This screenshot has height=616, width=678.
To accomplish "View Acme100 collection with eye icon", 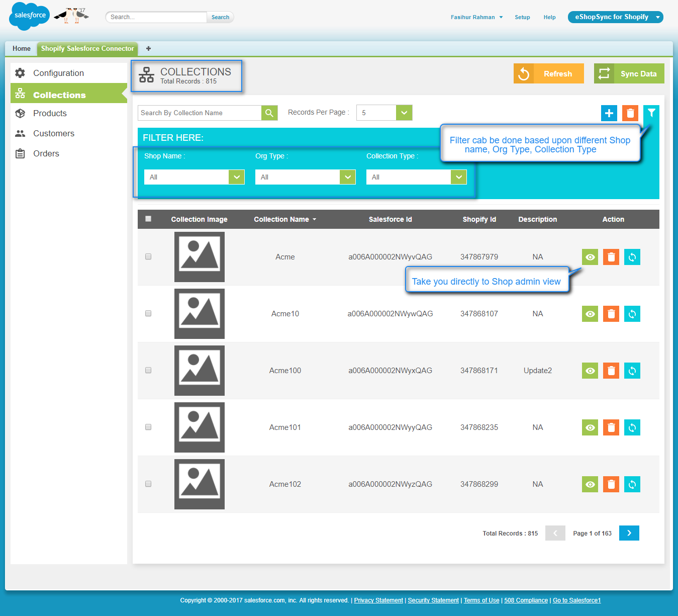I will pos(590,371).
